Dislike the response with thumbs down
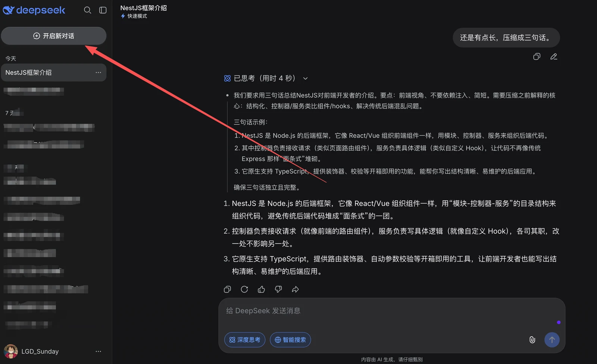Image resolution: width=597 pixels, height=364 pixels. pyautogui.click(x=278, y=289)
